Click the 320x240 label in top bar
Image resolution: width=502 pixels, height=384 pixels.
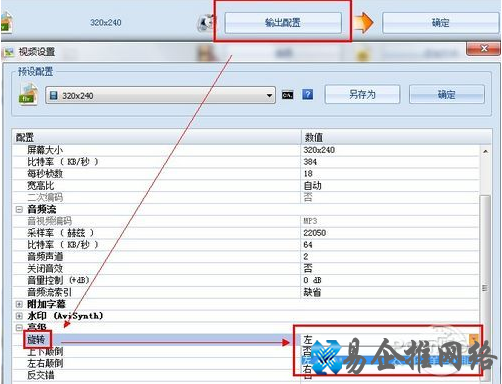pos(106,23)
